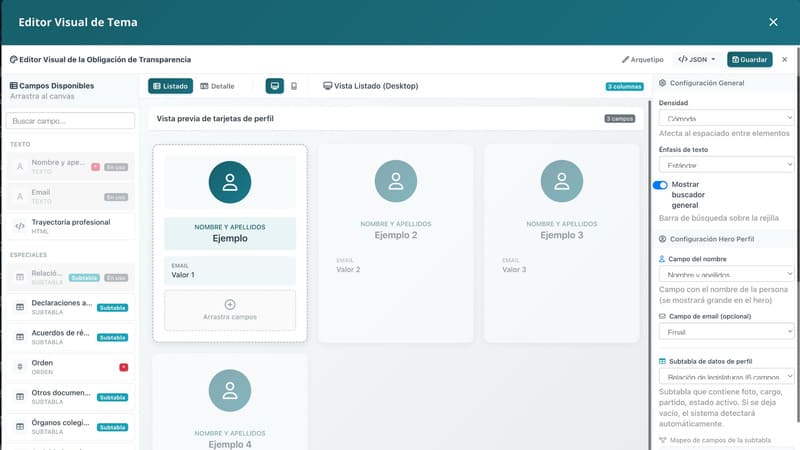Screen dimensions: 800x450
Task: Select the Declaraciones subtabla field
Action: [70, 307]
